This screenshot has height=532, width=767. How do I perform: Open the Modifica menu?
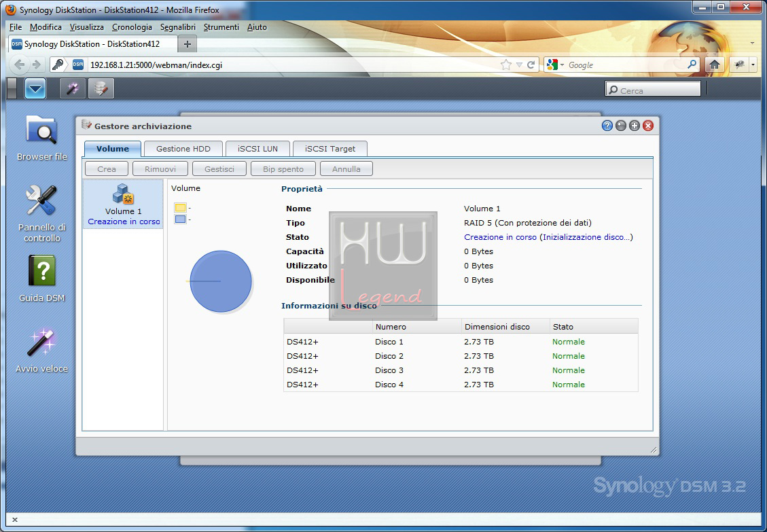46,27
